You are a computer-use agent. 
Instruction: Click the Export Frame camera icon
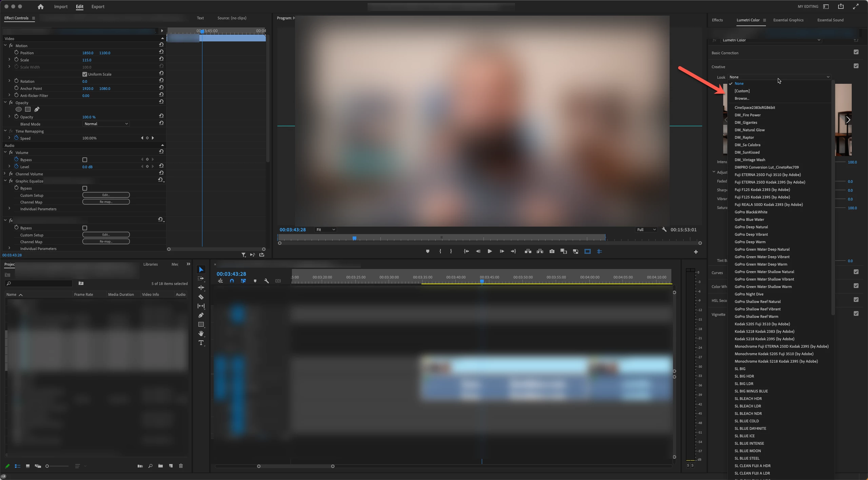(552, 251)
